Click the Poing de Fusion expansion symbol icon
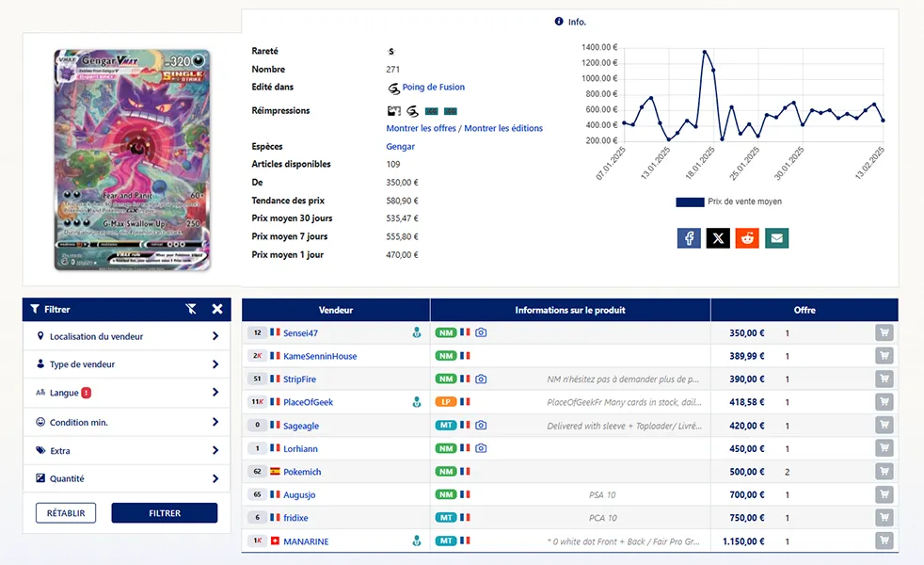The image size is (924, 565). tap(393, 88)
